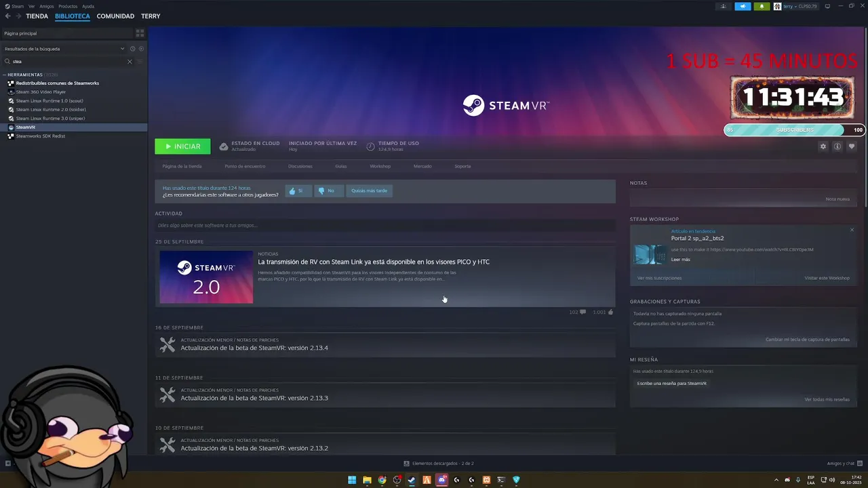Click the ready-to-play filter icon
This screenshot has height=488, width=868.
click(x=141, y=49)
